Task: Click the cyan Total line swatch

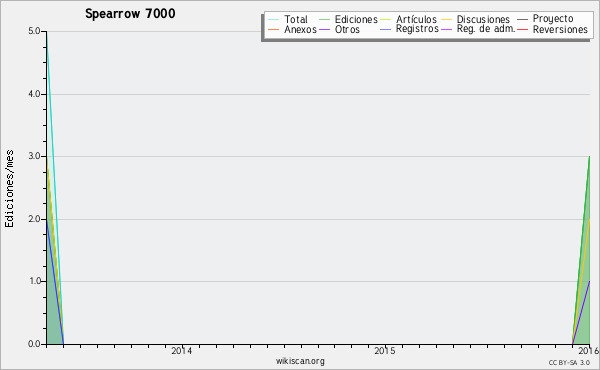Action: pos(274,19)
